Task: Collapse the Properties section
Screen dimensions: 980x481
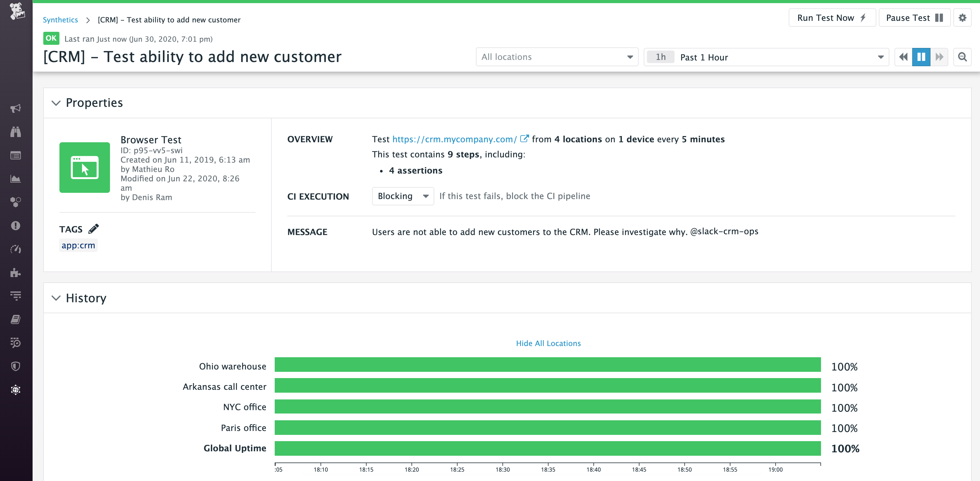Action: [x=56, y=103]
